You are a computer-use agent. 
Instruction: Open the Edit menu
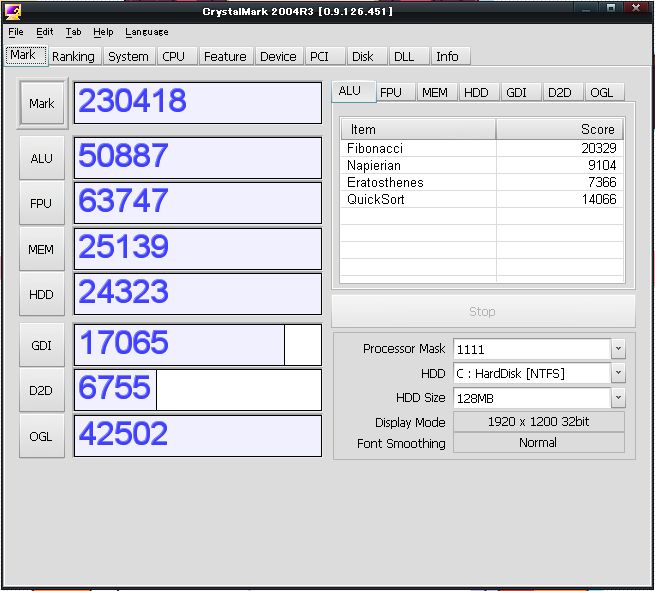click(44, 32)
